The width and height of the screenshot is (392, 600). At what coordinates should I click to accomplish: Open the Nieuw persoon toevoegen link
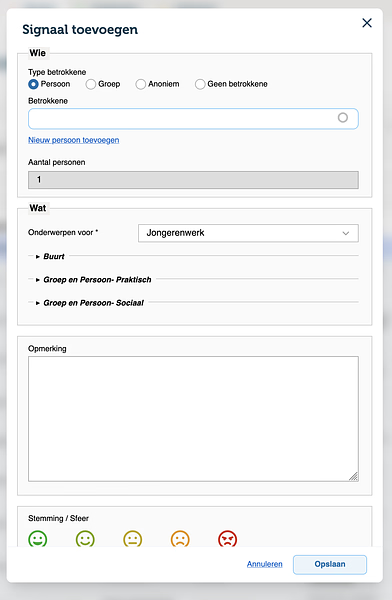pyautogui.click(x=74, y=140)
